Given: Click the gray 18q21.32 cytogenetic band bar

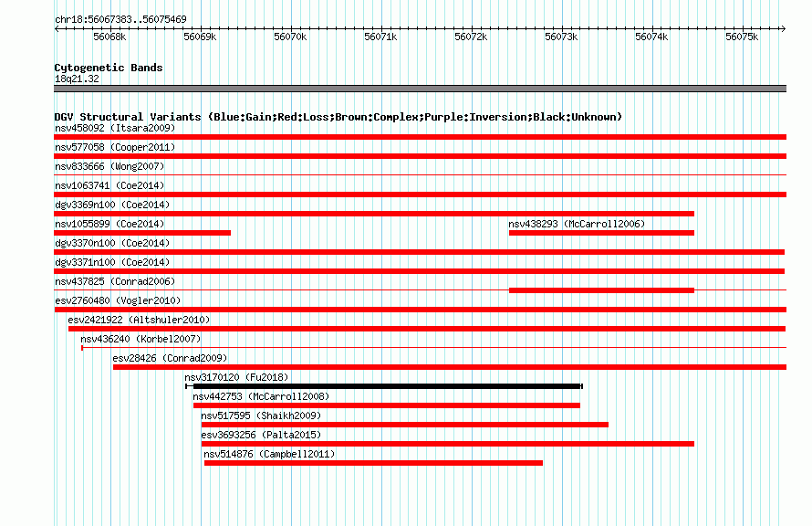Looking at the screenshot, I should 420,89.
